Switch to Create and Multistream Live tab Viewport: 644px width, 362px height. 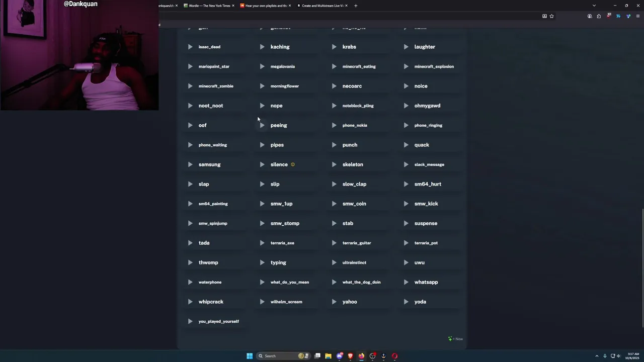322,6
